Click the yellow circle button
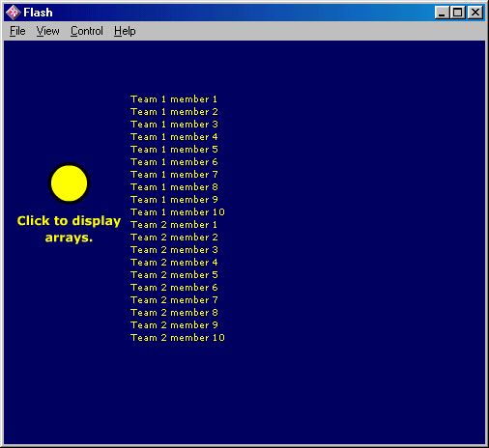Viewport: 489px width, 448px height. pyautogui.click(x=69, y=183)
